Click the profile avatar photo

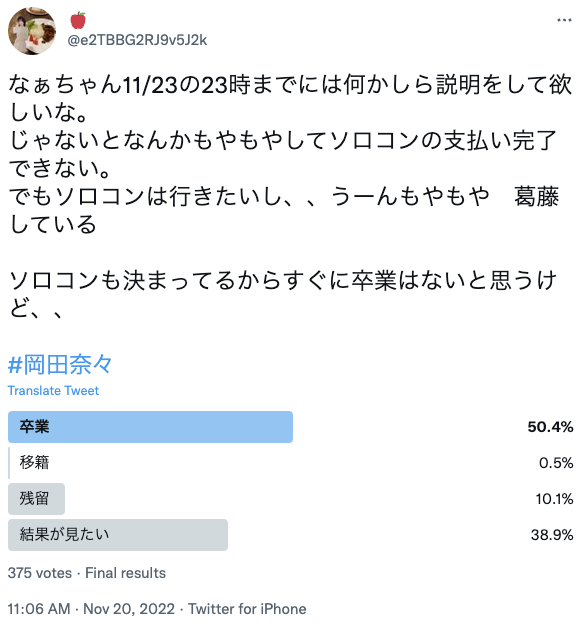(32, 31)
